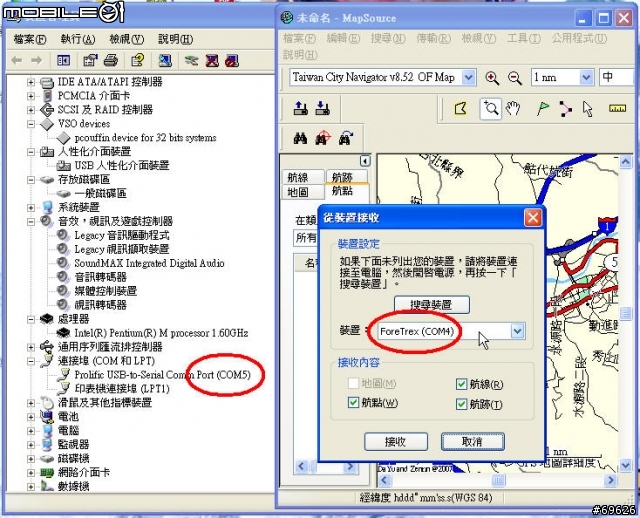This screenshot has height=518, width=640.
Task: Select SoundMAX Integrated Digital Audio entry
Action: 149,263
